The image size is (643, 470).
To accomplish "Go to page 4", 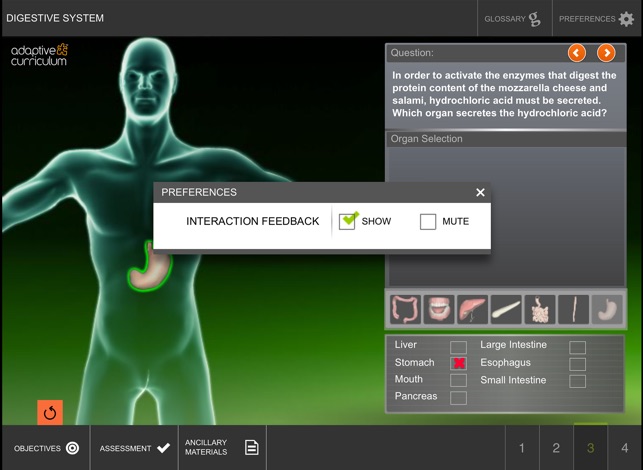I will 625,448.
